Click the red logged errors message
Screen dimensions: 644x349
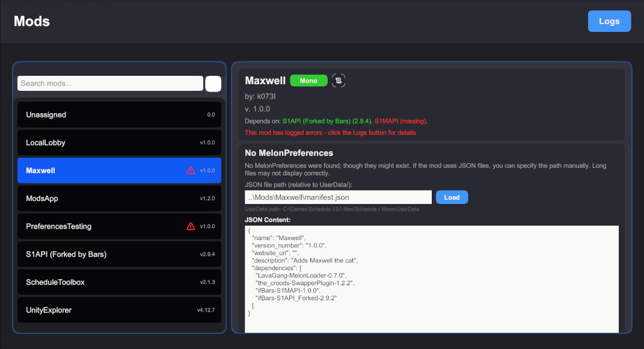click(328, 133)
